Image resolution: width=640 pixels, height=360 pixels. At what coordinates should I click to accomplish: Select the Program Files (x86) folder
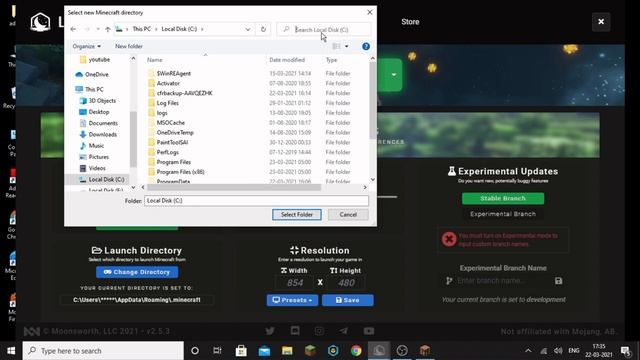tap(180, 172)
